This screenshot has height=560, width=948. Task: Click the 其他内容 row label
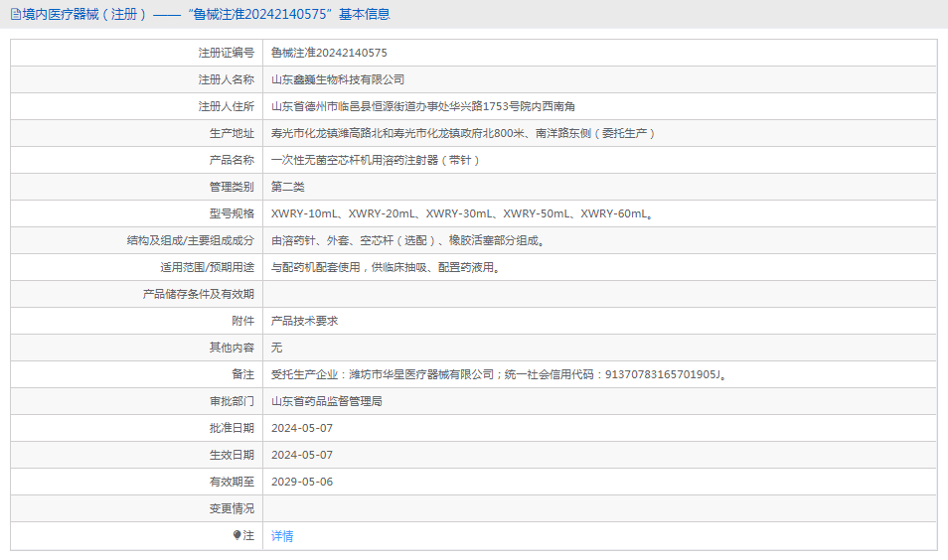pyautogui.click(x=232, y=348)
